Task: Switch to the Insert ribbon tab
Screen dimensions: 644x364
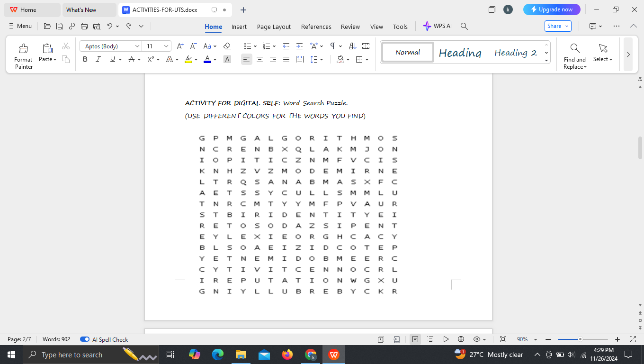Action: point(239,27)
